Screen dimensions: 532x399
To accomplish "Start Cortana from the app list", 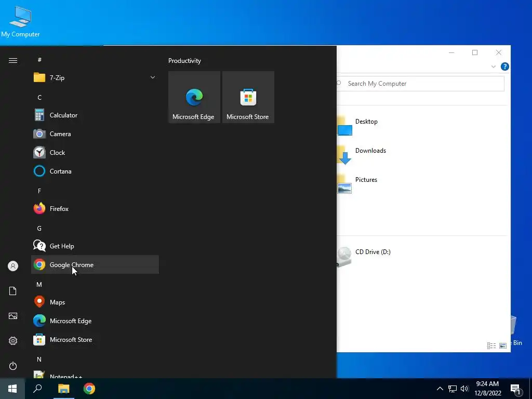I will [95, 171].
